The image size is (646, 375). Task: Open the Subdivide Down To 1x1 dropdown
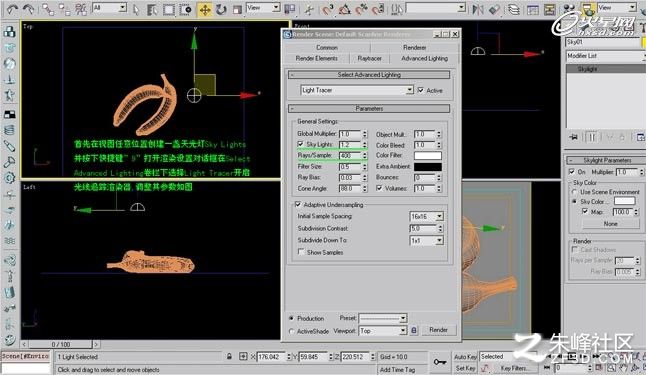pos(426,240)
